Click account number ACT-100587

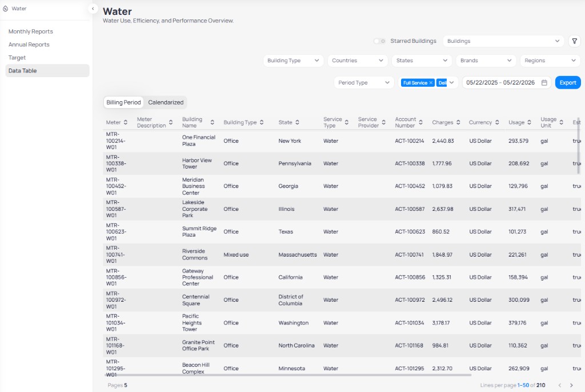coord(410,209)
